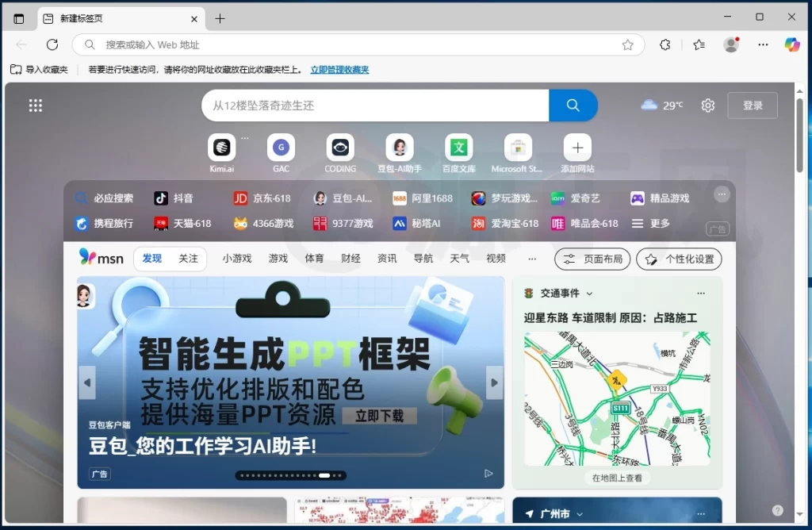This screenshot has width=812, height=530.
Task: Open the 财经 category
Action: (x=350, y=259)
